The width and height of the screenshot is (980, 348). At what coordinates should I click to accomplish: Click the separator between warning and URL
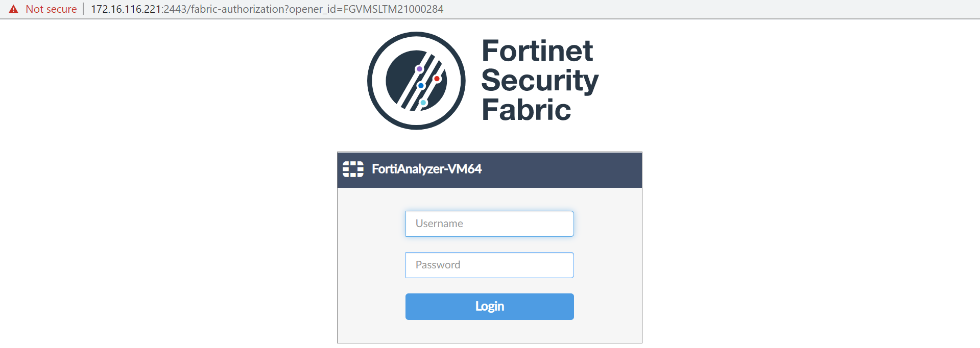[83, 9]
